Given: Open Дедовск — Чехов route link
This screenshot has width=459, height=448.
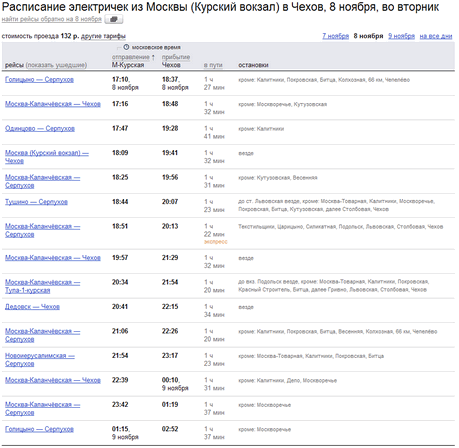Looking at the screenshot, I should [32, 307].
